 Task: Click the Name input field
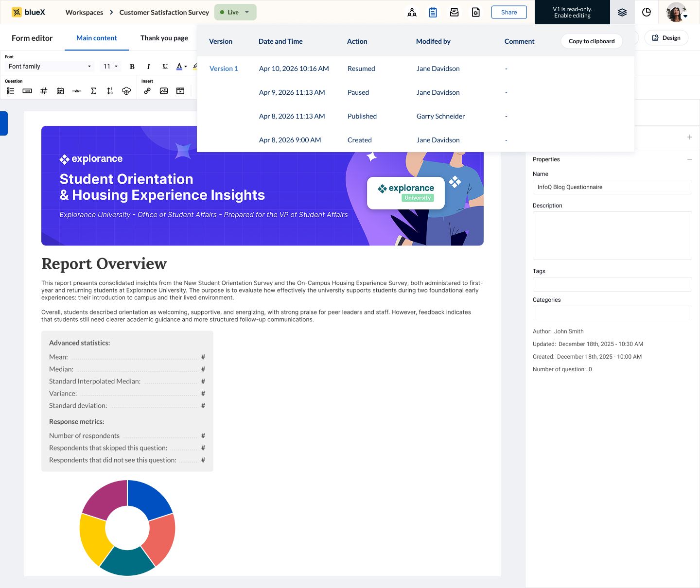[x=612, y=187]
